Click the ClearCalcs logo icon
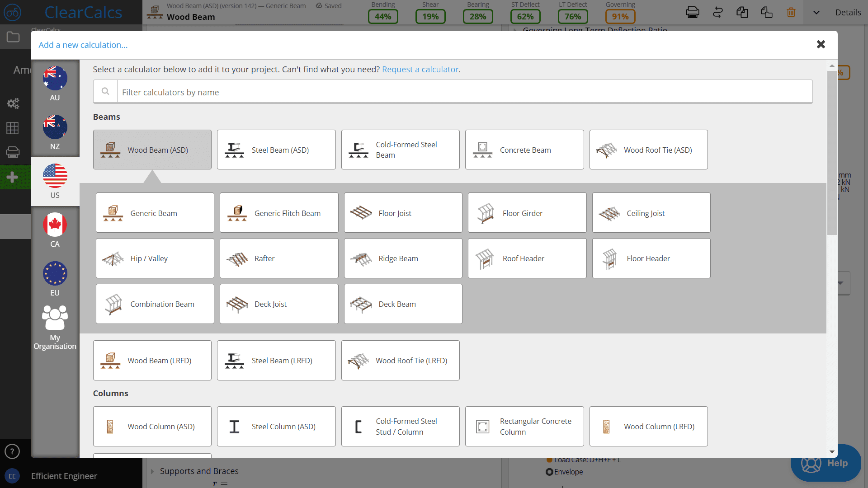 pyautogui.click(x=13, y=13)
